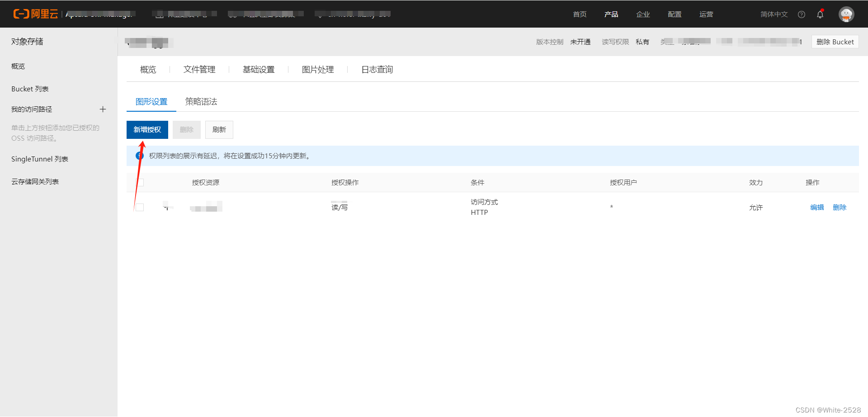Viewport: 868px width, 417px height.
Task: Open the notifications bell icon
Action: 820,14
